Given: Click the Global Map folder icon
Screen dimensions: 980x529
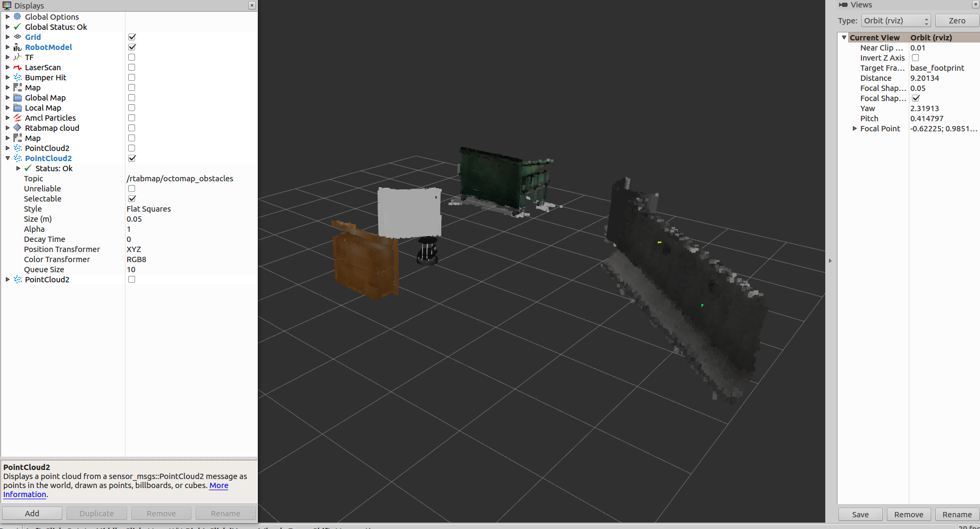Looking at the screenshot, I should tap(18, 97).
